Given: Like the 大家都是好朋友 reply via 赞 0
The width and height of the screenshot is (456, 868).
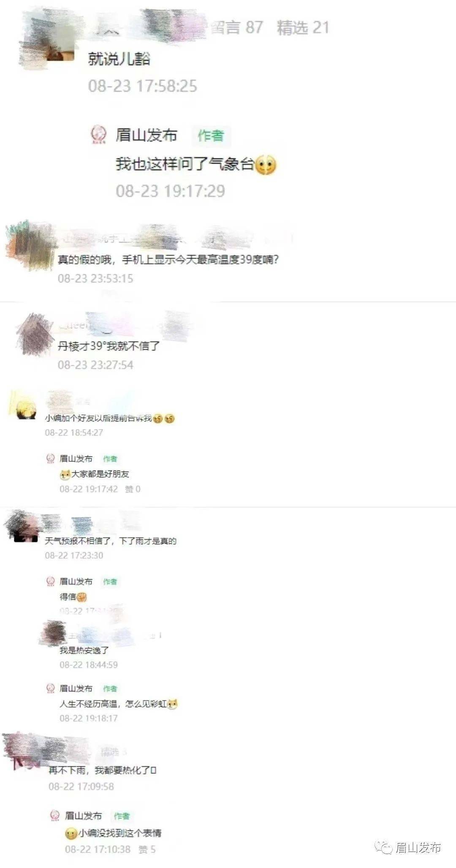Looking at the screenshot, I should [x=133, y=489].
